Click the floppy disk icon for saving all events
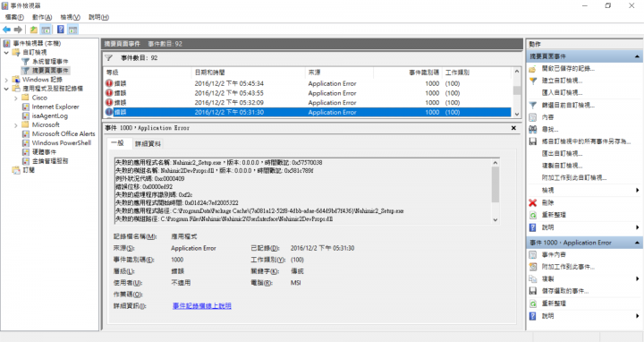The image size is (644, 342). (x=533, y=141)
